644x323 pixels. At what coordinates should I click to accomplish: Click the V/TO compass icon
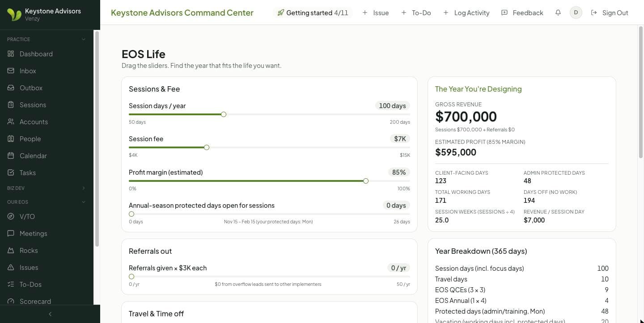tap(11, 216)
